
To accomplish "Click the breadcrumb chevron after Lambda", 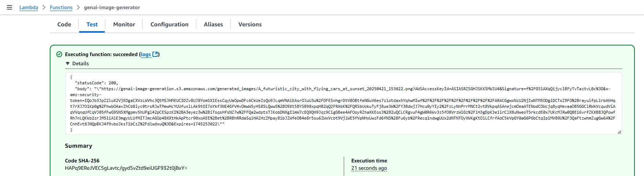I will click(44, 7).
